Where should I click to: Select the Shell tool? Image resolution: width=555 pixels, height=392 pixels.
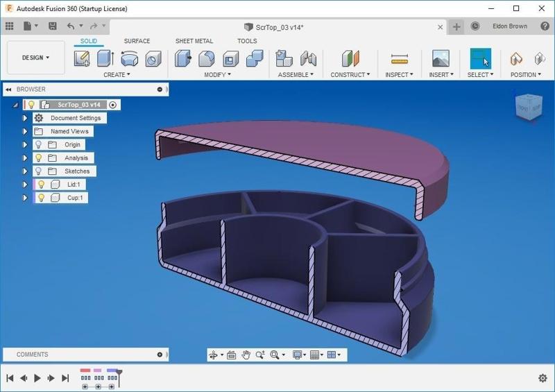point(230,58)
